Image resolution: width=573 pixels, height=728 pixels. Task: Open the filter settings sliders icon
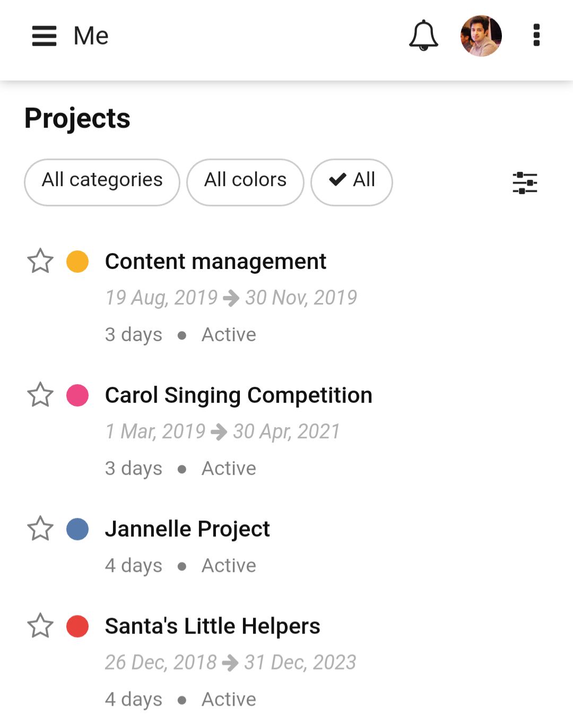point(525,183)
